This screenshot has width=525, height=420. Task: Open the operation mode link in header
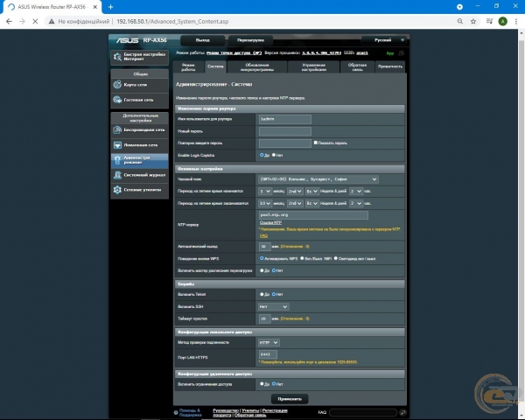tap(234, 52)
